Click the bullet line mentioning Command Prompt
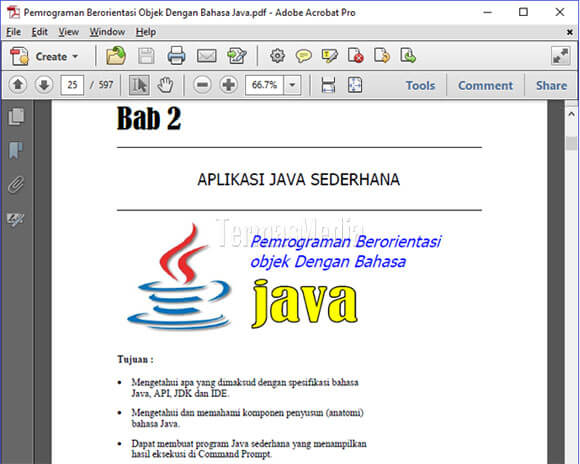 click(249, 448)
